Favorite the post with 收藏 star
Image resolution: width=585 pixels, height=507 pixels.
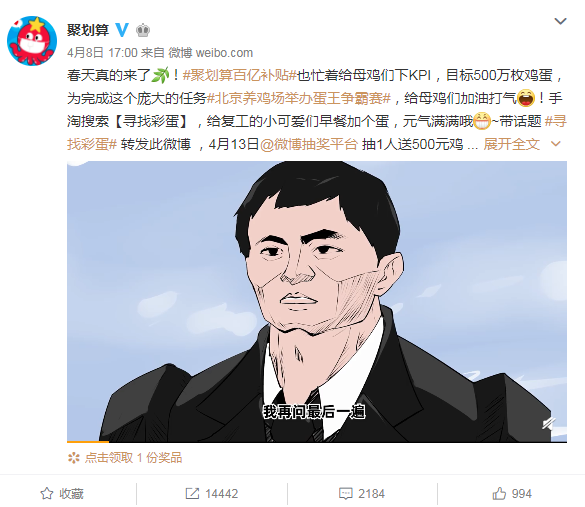click(62, 494)
